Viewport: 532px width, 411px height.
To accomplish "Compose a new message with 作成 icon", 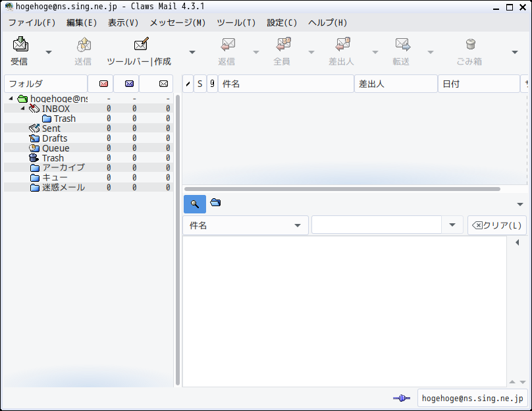I will click(x=141, y=44).
